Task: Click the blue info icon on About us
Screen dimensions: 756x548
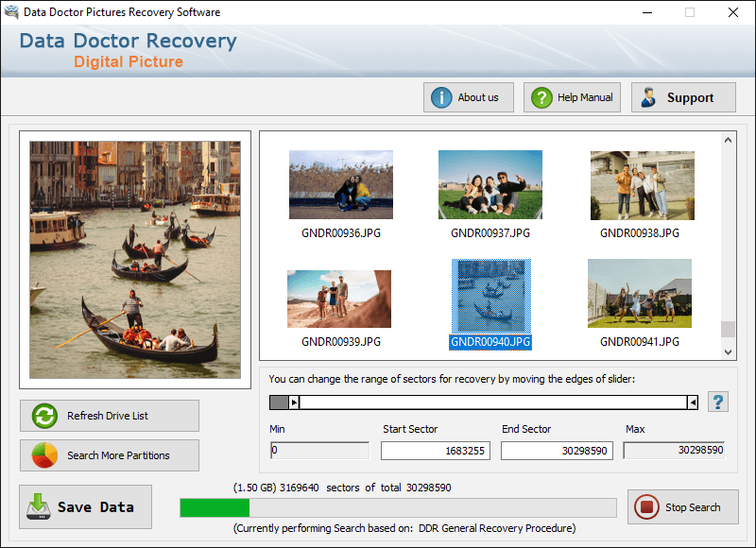Action: (x=441, y=98)
